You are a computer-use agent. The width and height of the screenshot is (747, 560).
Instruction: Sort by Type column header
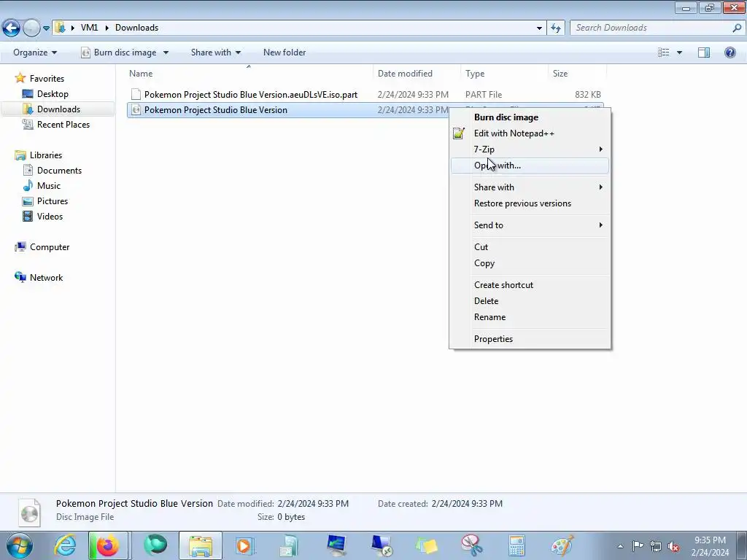tap(505, 74)
